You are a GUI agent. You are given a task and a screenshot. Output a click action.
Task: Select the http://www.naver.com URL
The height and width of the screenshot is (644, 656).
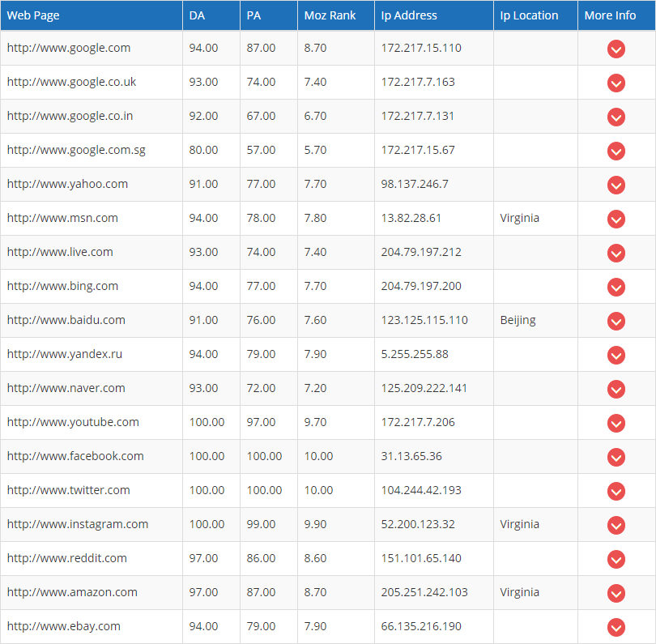point(66,388)
